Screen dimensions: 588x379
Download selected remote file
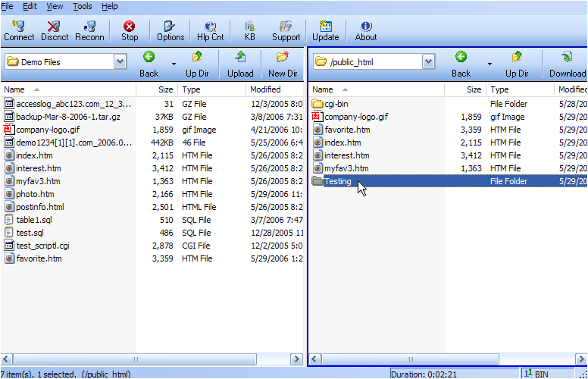(568, 64)
